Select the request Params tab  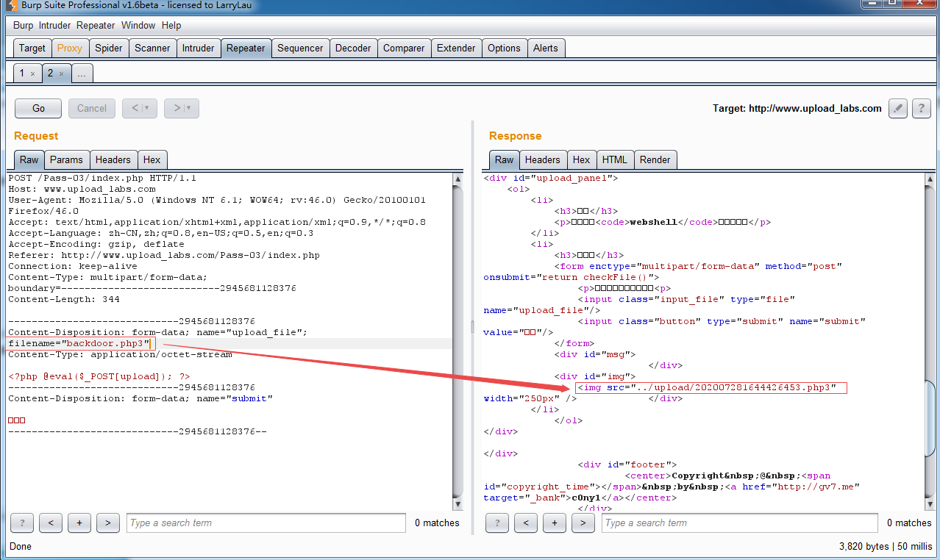pyautogui.click(x=67, y=159)
